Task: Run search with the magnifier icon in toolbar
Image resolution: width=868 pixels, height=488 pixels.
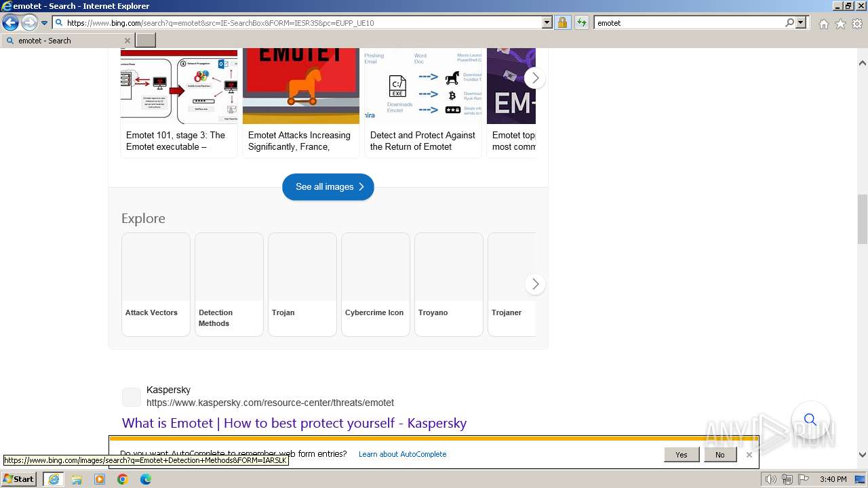Action: point(789,22)
